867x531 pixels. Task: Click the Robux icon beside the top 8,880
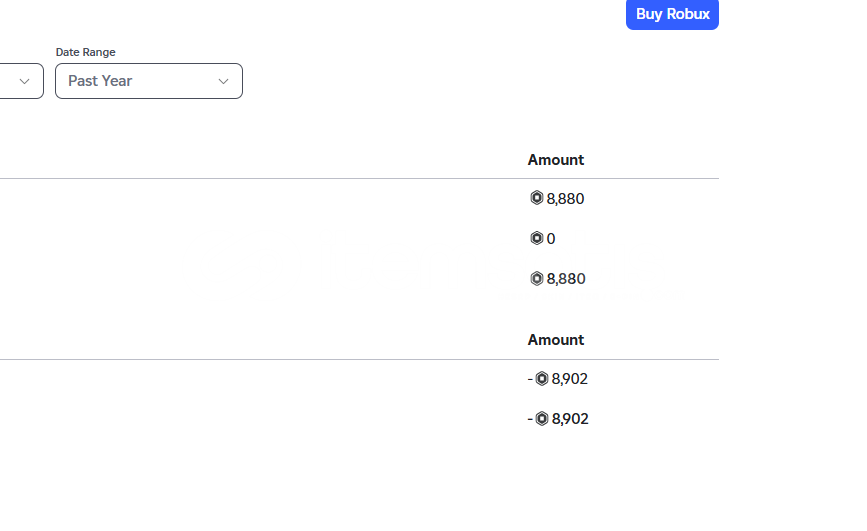(536, 197)
